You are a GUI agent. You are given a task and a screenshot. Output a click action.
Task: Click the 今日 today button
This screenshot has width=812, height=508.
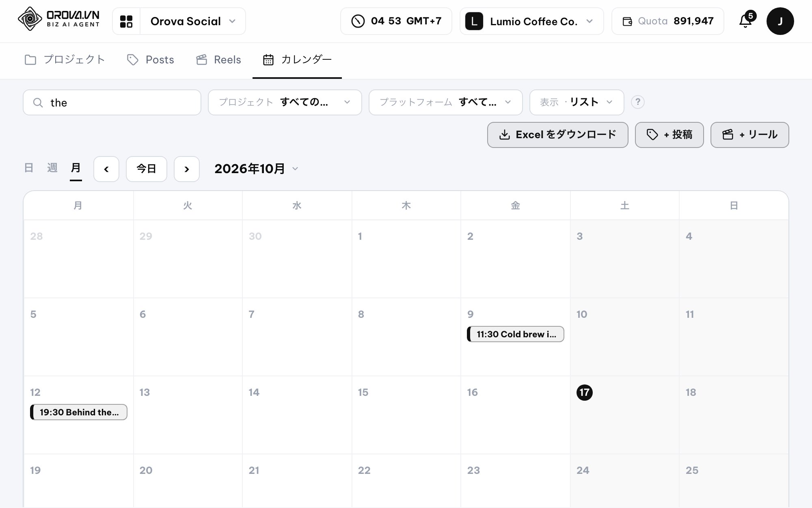coord(147,169)
